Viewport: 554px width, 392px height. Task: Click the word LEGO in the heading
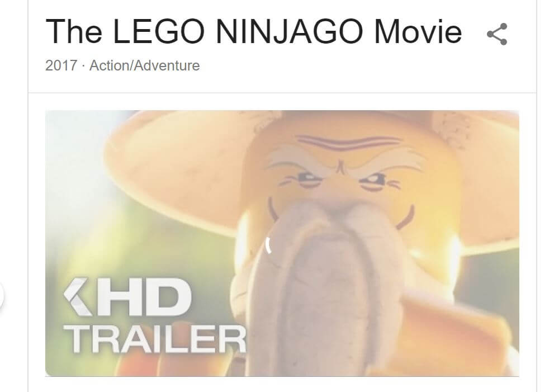[x=159, y=32]
